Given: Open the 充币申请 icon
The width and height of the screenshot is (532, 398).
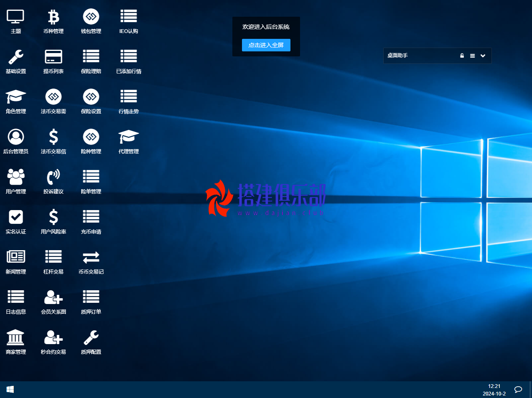Looking at the screenshot, I should 91,221.
